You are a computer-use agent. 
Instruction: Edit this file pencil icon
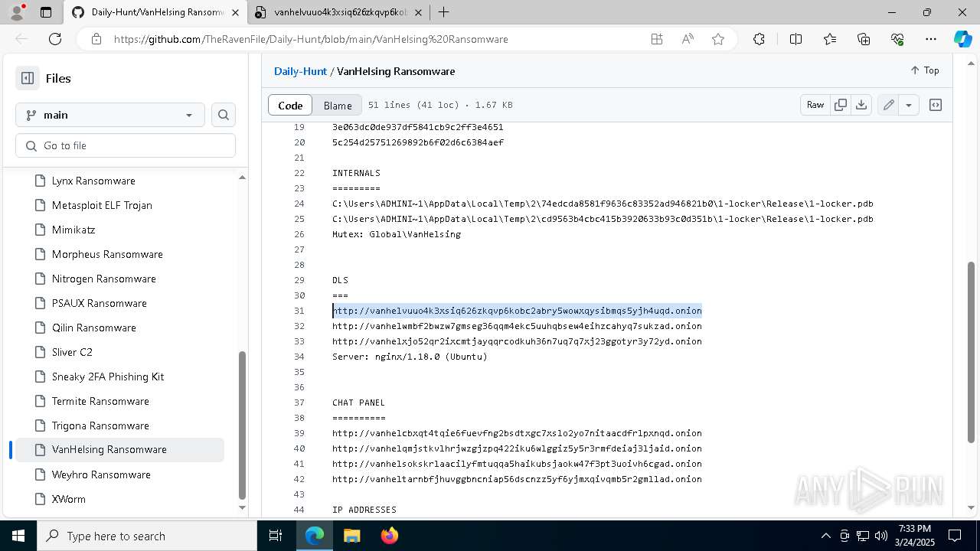point(888,105)
